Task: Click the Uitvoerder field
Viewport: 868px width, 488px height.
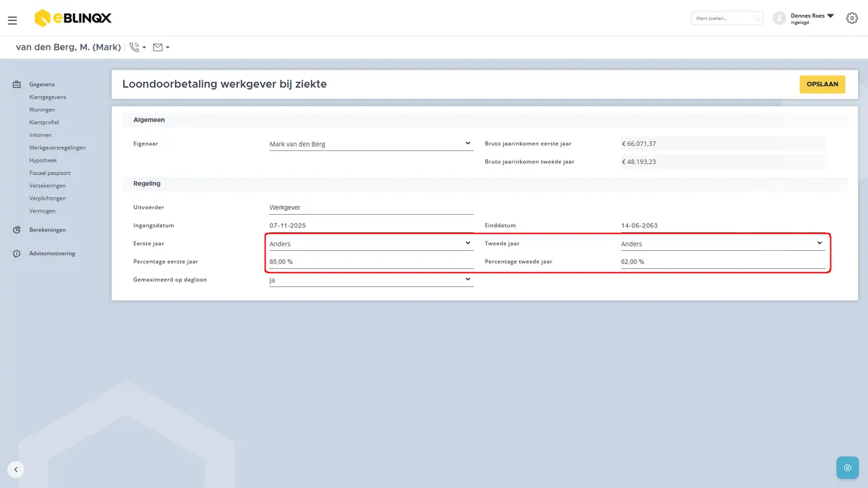Action: [x=371, y=207]
